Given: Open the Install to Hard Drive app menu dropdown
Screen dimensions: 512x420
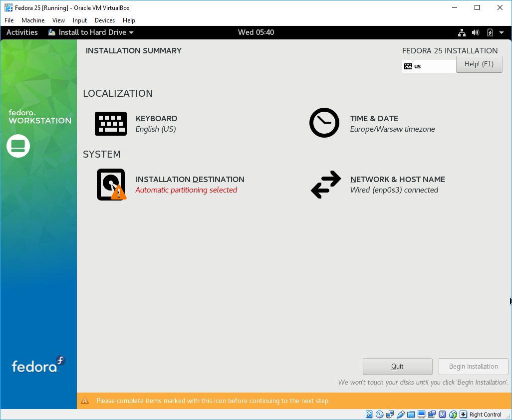Looking at the screenshot, I should click(x=91, y=32).
